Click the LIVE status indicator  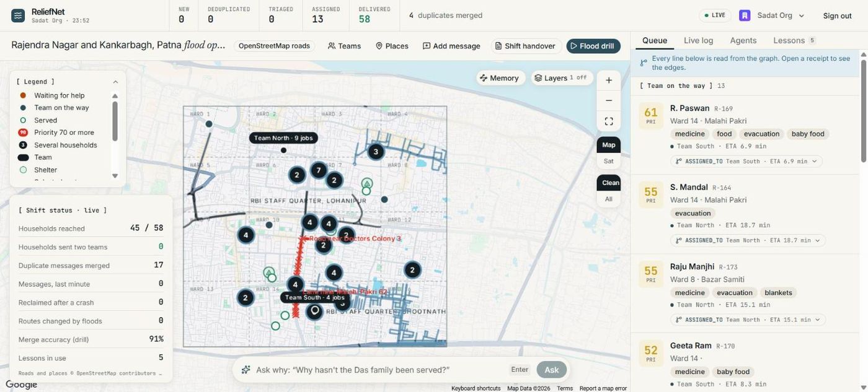[x=715, y=15]
